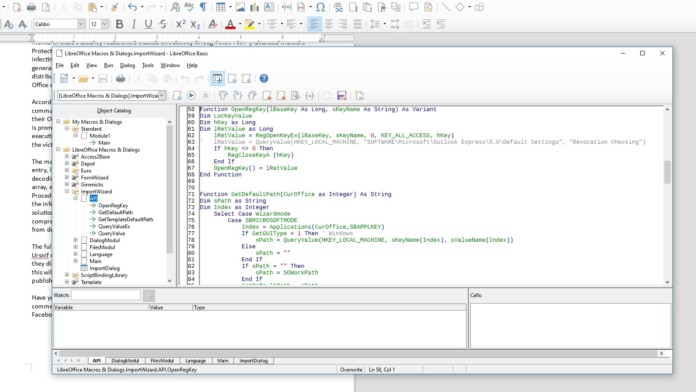Expand the FormWizard library node
696x392 pixels.
pos(67,178)
